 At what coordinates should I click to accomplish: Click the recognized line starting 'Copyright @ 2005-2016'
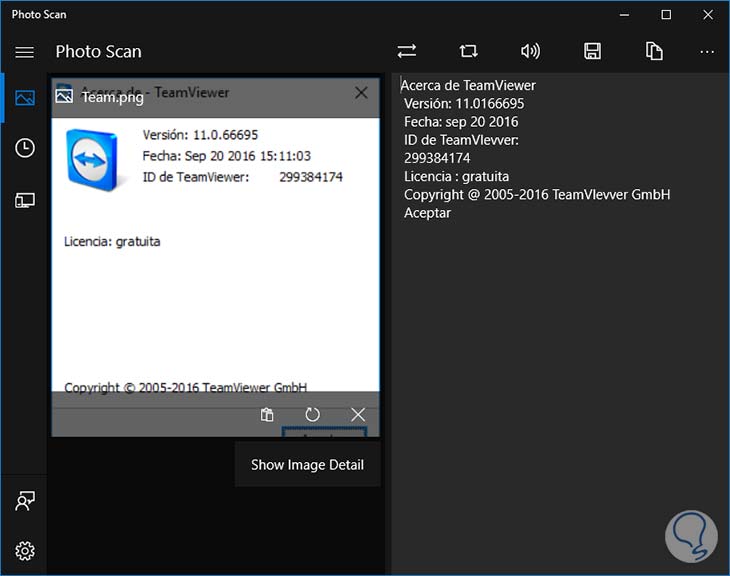537,195
